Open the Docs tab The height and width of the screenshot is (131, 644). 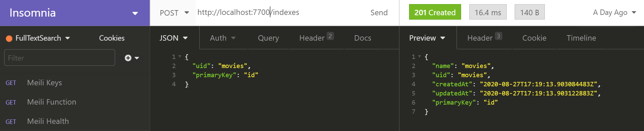click(362, 38)
